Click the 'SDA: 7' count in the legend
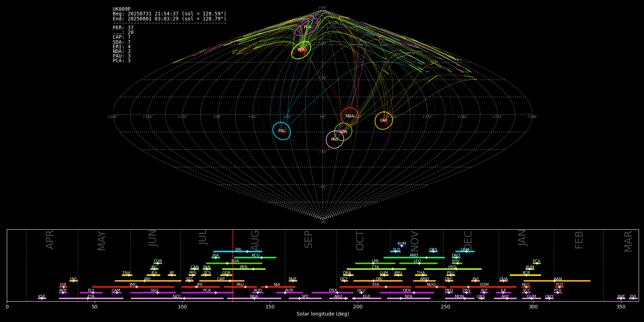 [x=122, y=42]
